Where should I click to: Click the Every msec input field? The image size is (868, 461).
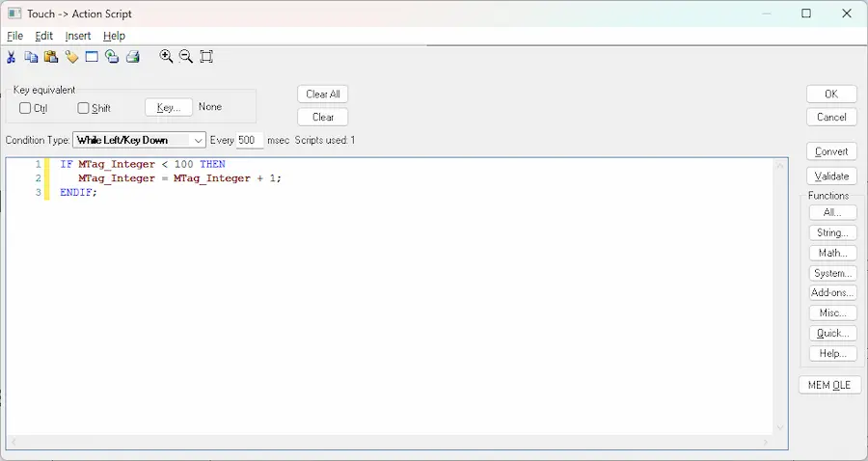pos(250,140)
